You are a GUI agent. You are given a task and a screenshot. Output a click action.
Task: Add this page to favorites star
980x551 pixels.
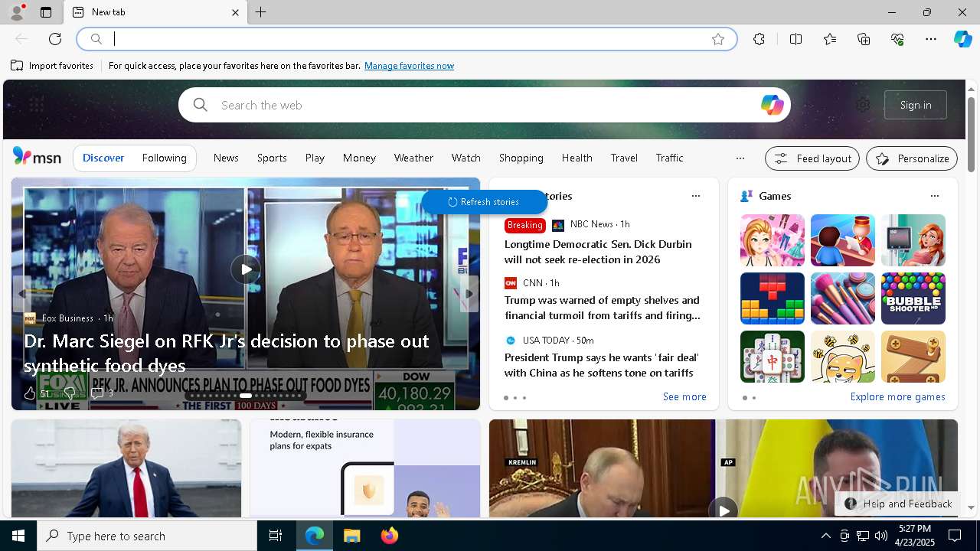(718, 39)
